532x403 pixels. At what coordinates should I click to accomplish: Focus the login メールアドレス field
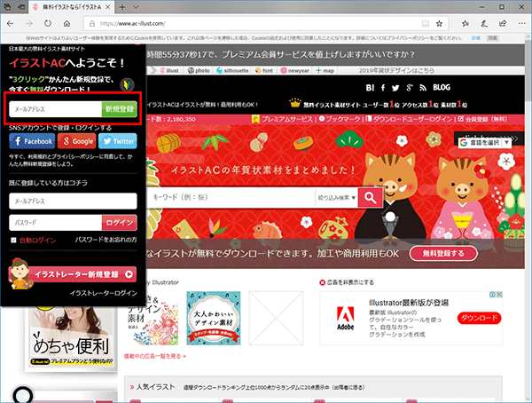pos(73,201)
